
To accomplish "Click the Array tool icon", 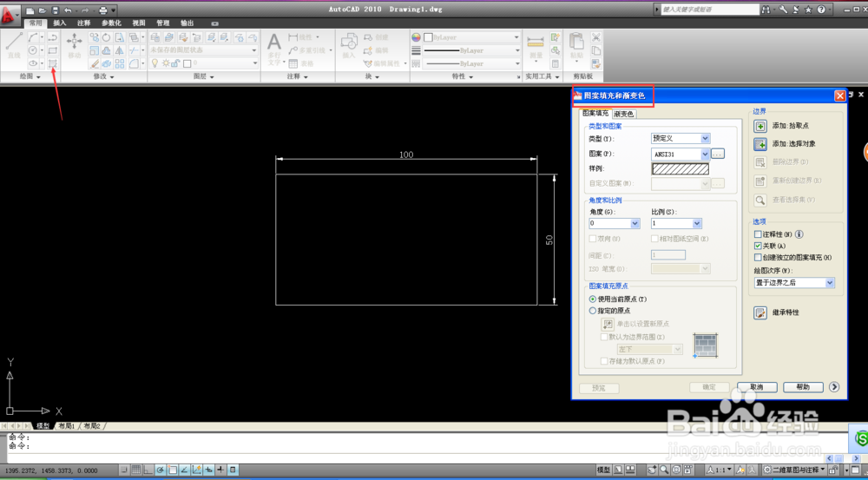I will (x=120, y=63).
